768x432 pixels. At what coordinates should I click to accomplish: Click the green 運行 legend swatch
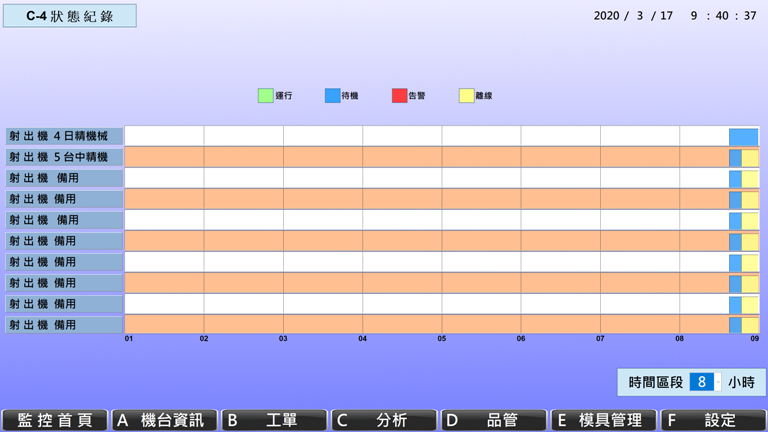(x=265, y=96)
